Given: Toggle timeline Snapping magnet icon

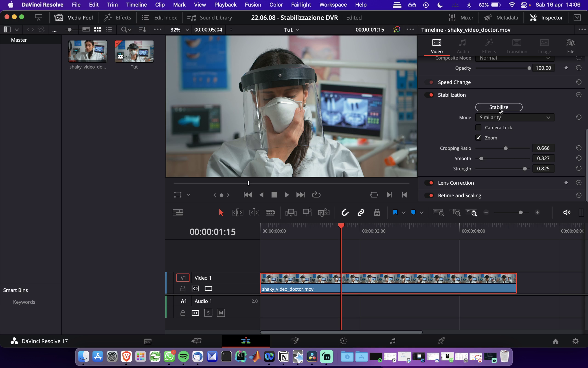Looking at the screenshot, I should (345, 213).
